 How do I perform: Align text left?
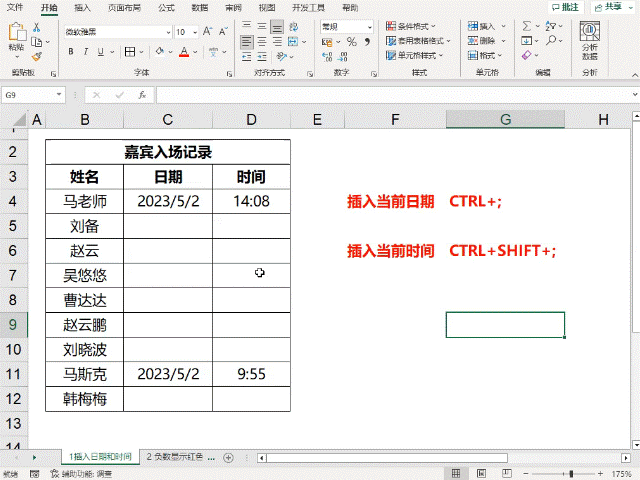click(x=247, y=42)
